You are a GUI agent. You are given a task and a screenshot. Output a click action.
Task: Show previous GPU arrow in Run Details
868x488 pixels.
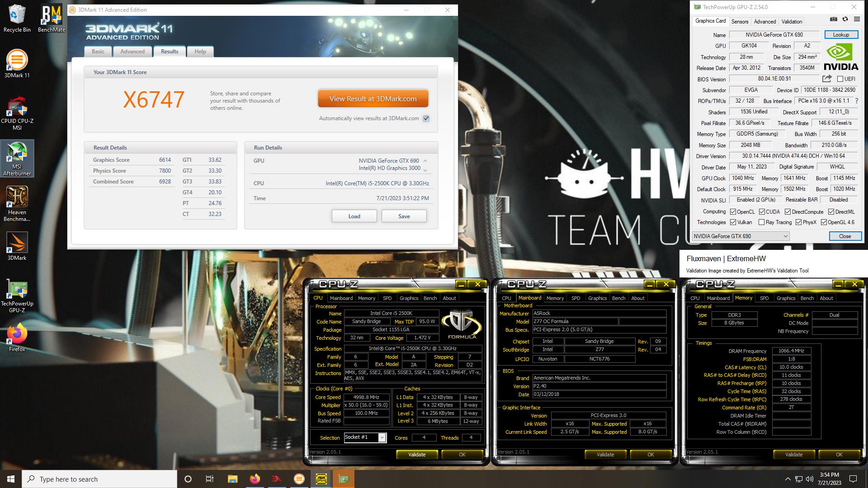pyautogui.click(x=425, y=160)
